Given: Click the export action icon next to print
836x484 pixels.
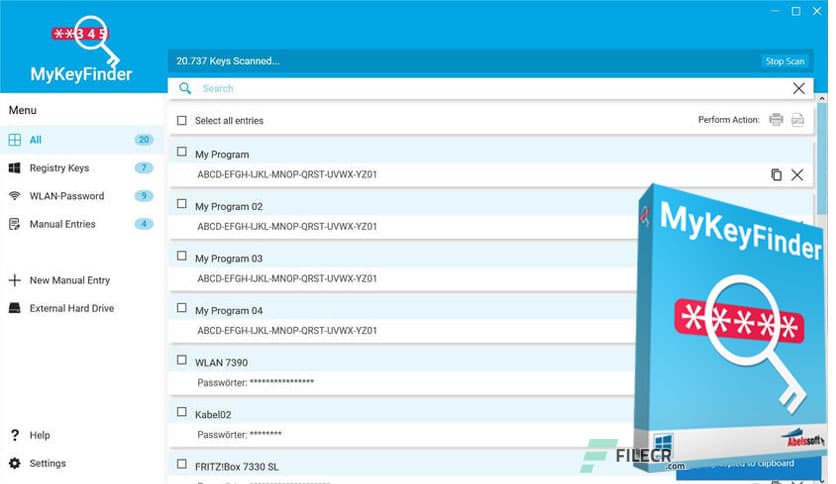Looking at the screenshot, I should [x=798, y=120].
